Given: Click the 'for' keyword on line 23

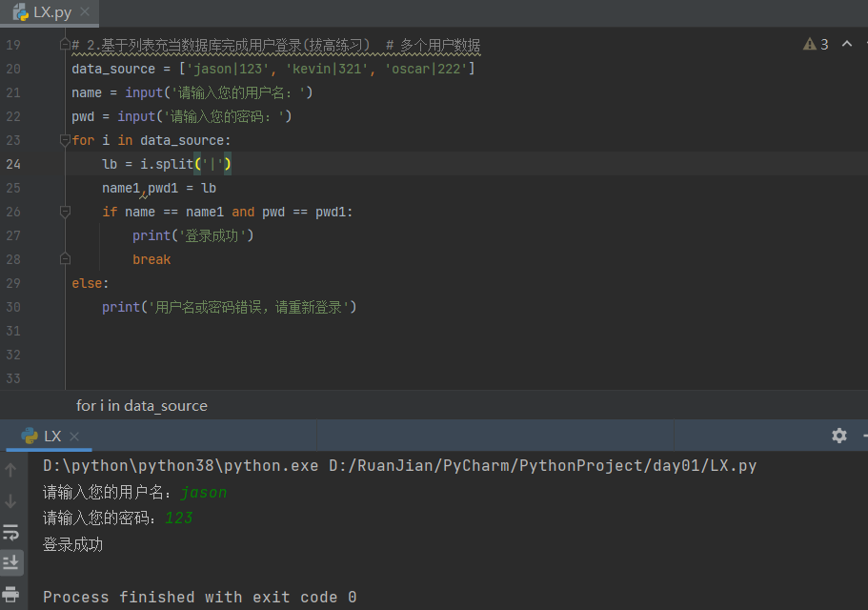Looking at the screenshot, I should [x=83, y=141].
